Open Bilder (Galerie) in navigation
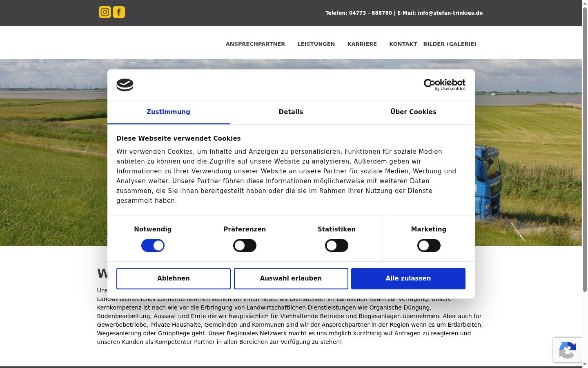 [x=450, y=44]
